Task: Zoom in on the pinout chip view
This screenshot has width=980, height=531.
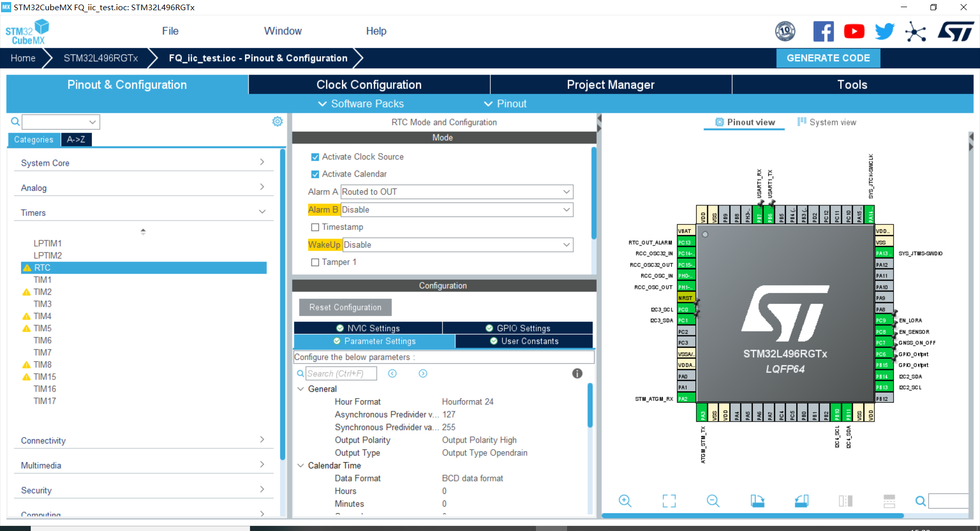Action: click(x=625, y=501)
